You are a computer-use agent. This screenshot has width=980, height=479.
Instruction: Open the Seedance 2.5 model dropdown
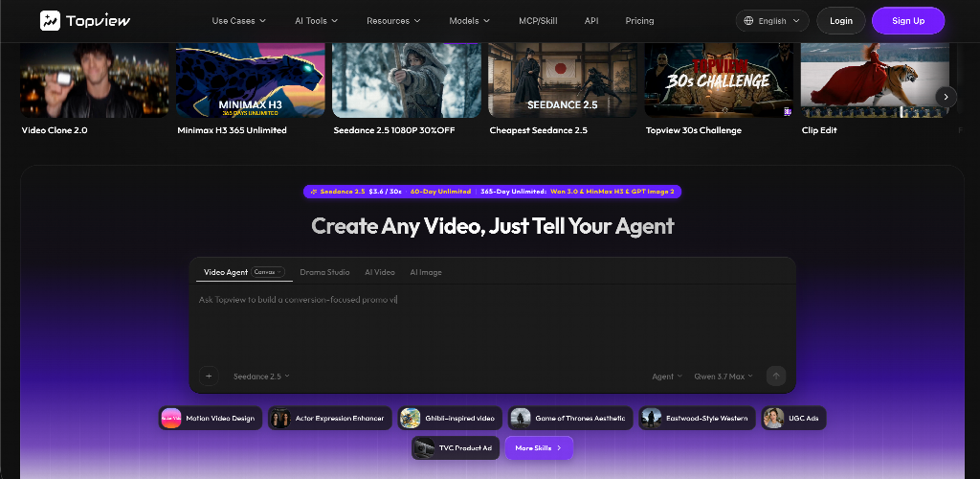pos(261,376)
